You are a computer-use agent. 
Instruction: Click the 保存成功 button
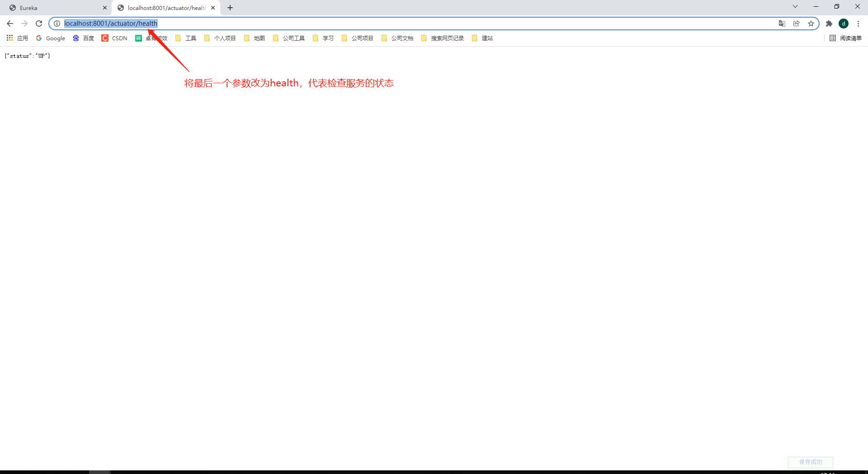[810, 462]
